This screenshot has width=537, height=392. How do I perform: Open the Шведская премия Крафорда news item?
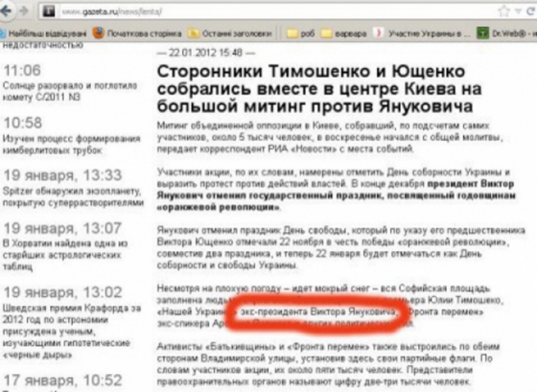[x=72, y=332]
